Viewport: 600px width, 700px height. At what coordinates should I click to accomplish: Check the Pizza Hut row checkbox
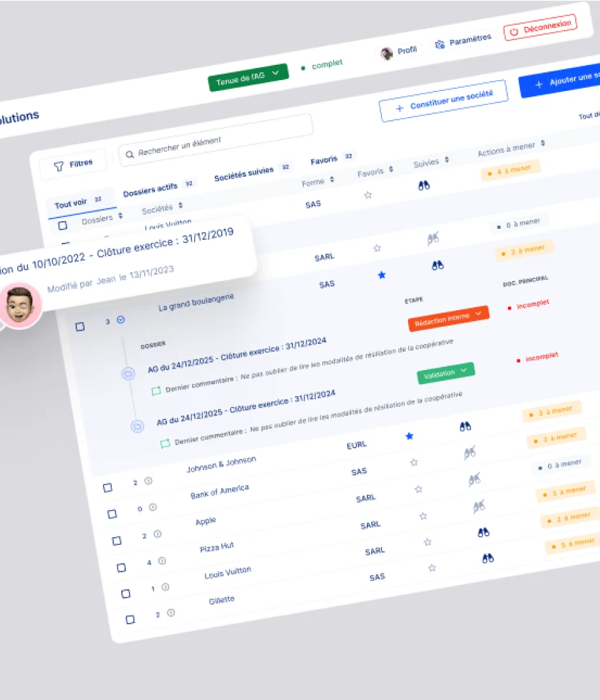(121, 567)
